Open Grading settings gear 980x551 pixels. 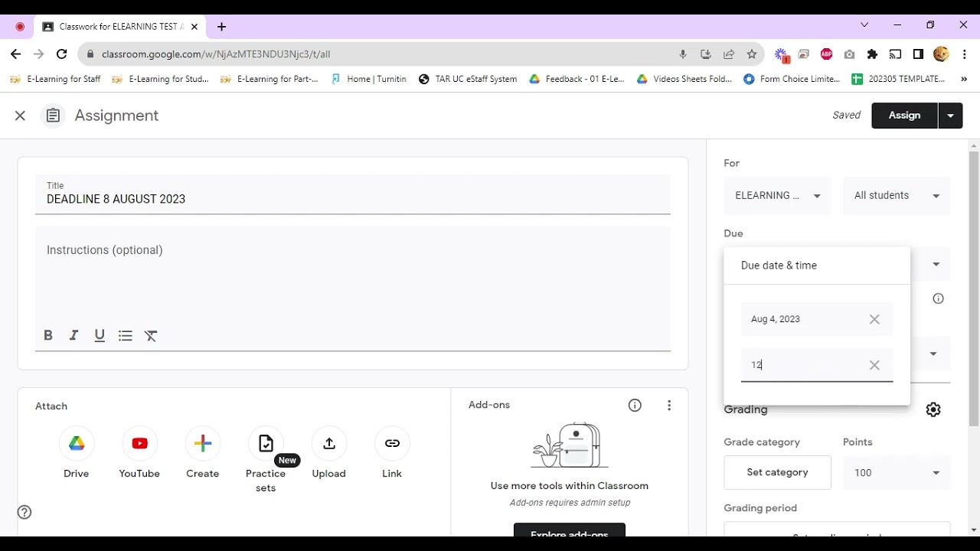click(933, 409)
